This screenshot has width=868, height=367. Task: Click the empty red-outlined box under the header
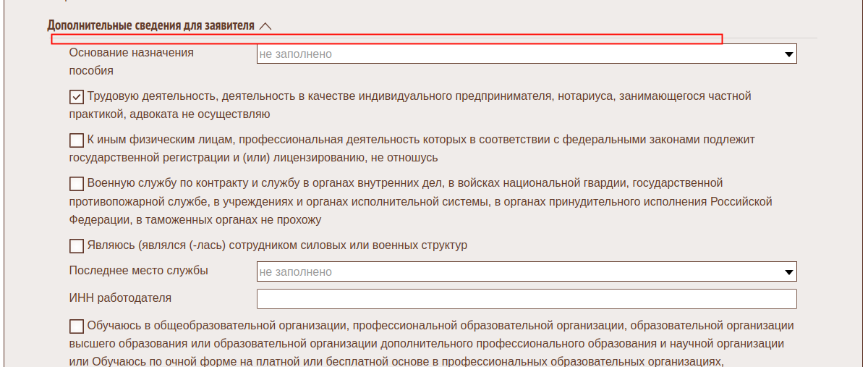(387, 39)
